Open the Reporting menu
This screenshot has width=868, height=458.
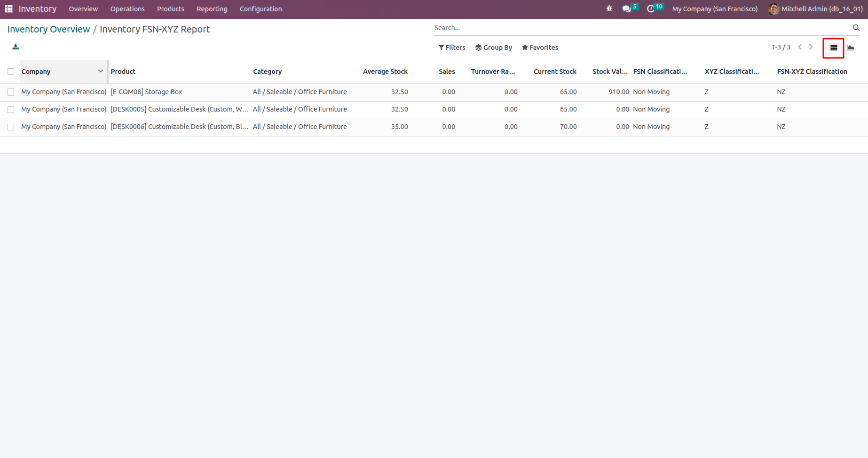(x=212, y=9)
